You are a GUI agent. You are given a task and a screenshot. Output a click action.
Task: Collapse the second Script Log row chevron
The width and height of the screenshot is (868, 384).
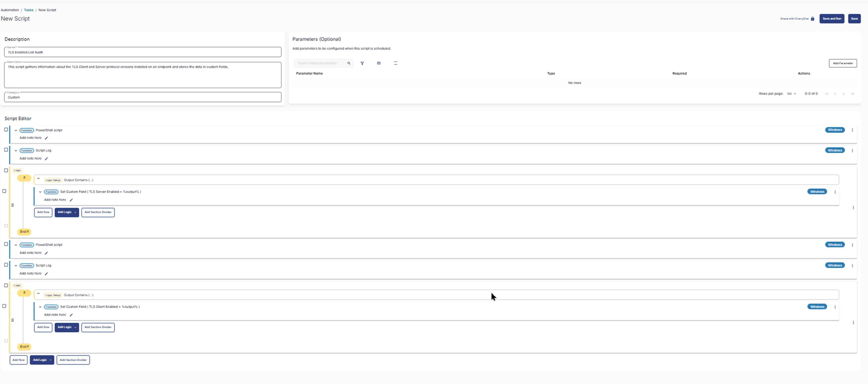click(x=16, y=266)
